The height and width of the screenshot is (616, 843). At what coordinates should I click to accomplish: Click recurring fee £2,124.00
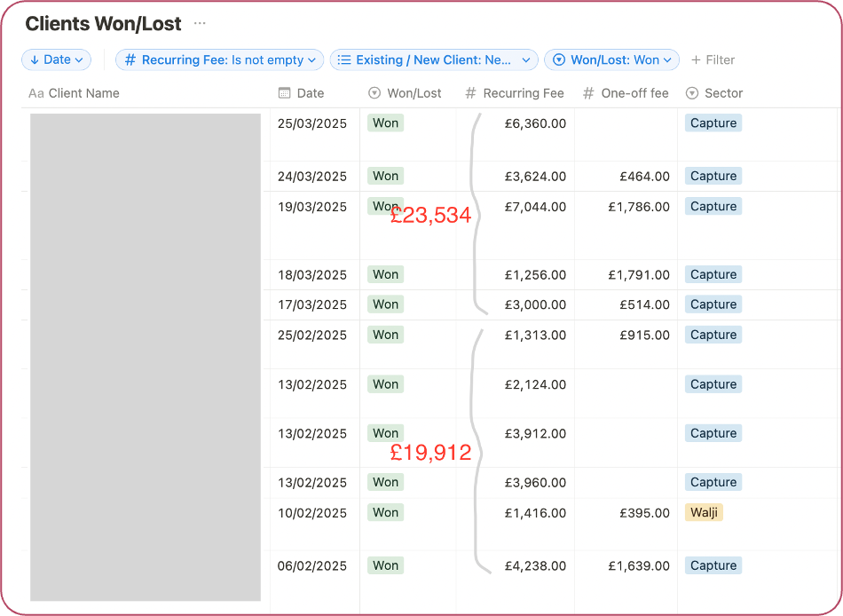click(x=535, y=384)
